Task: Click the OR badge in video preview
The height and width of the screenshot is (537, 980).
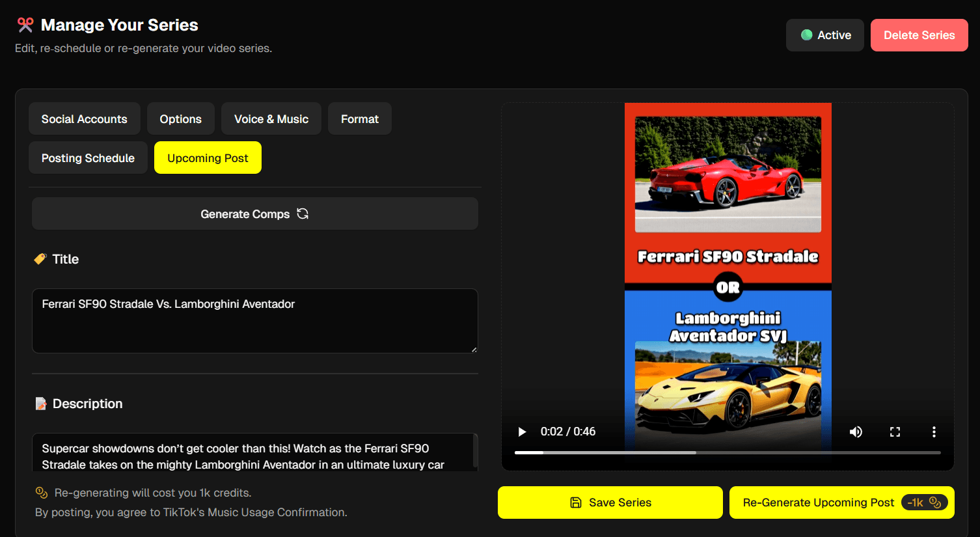Action: tap(728, 287)
